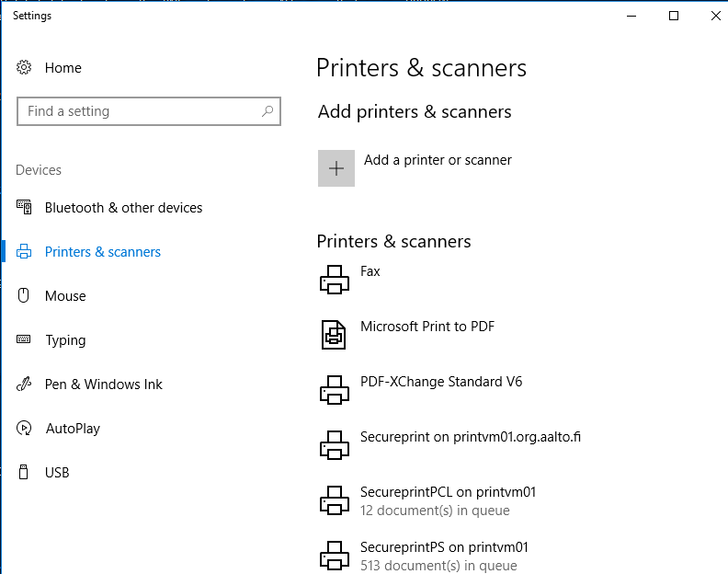Go to Home settings page

pyautogui.click(x=63, y=68)
